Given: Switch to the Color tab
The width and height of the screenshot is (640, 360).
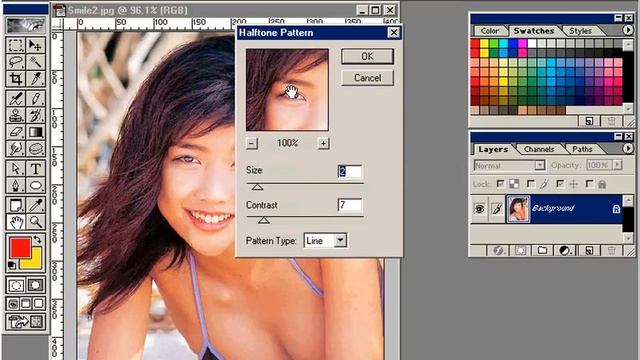Looking at the screenshot, I should (x=489, y=31).
